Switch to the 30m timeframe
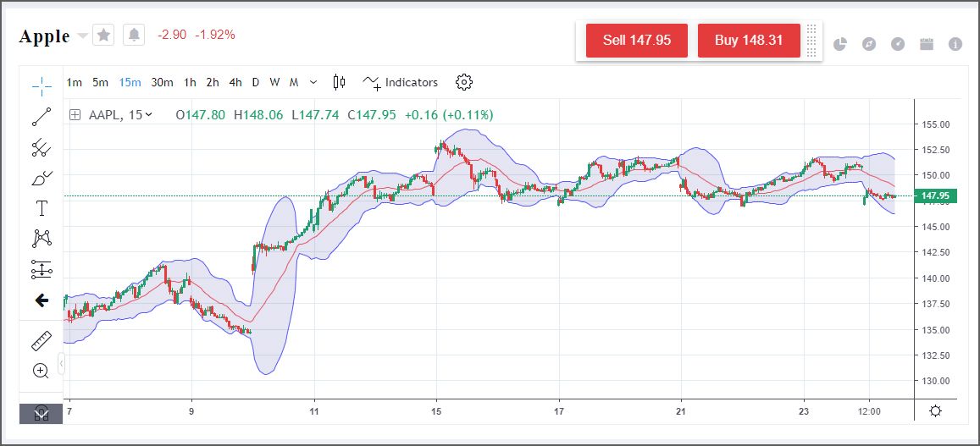980x446 pixels. 162,82
